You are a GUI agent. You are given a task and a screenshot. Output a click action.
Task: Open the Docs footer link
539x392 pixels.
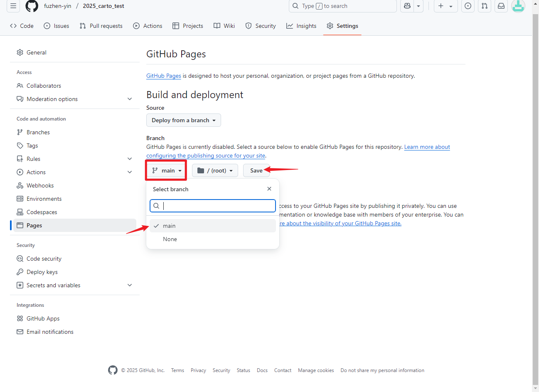[x=262, y=370]
